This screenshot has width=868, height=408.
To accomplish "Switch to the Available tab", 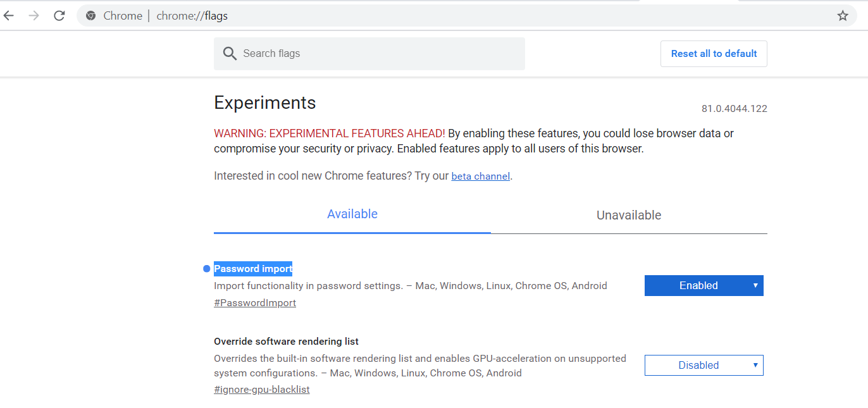I will [352, 214].
